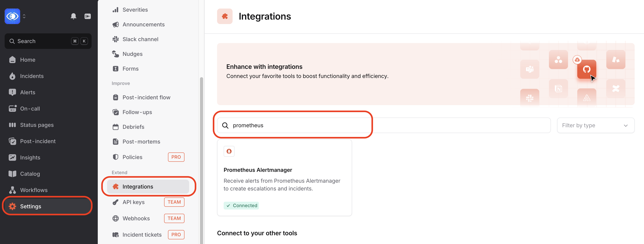Click the Workflows icon
The width and height of the screenshot is (644, 244).
[12, 190]
